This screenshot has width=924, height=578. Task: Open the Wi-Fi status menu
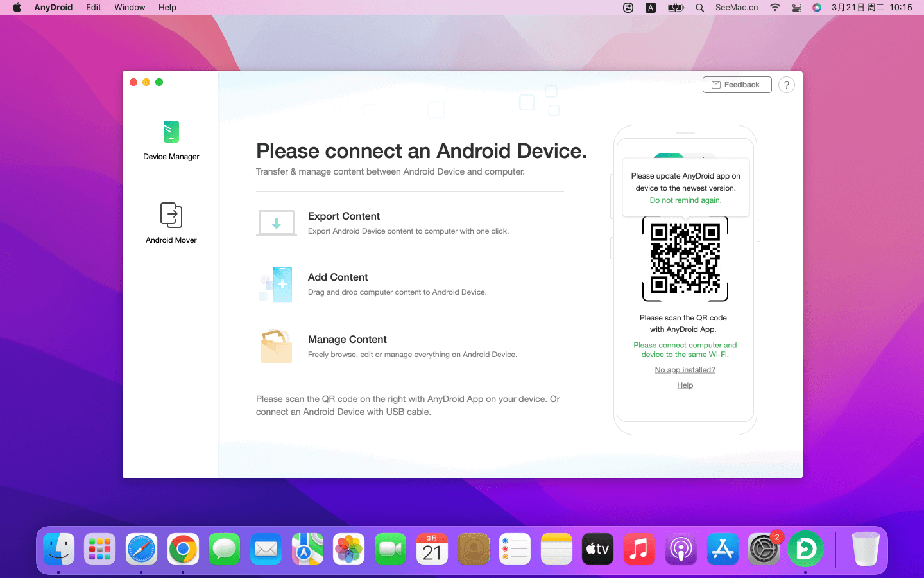coord(775,8)
